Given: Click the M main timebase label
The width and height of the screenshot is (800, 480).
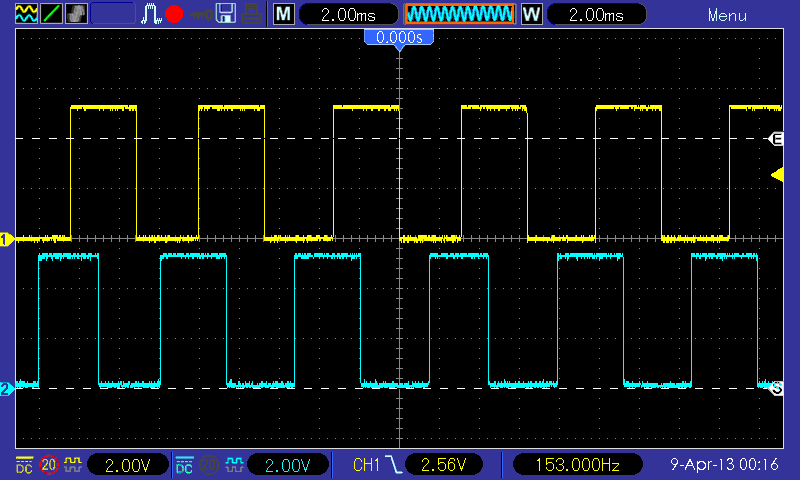Looking at the screenshot, I should [x=284, y=14].
